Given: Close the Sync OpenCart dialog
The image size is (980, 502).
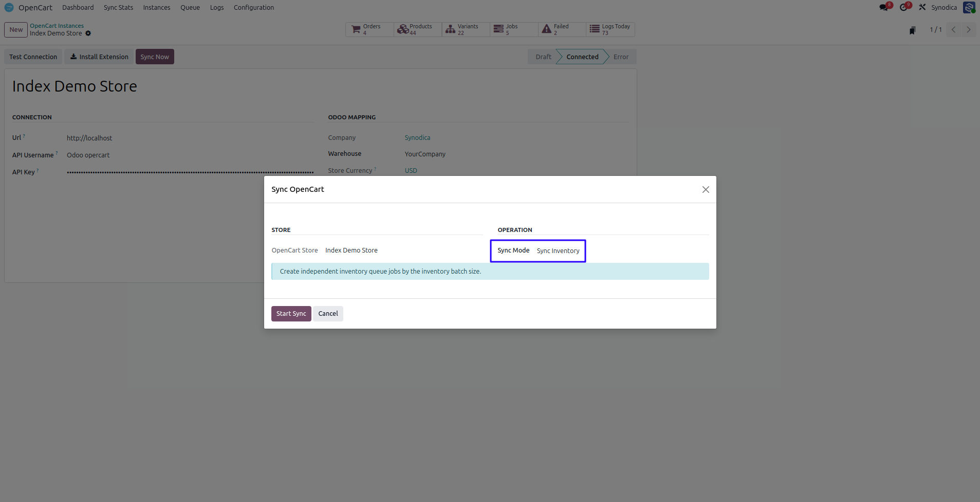Looking at the screenshot, I should (x=706, y=189).
